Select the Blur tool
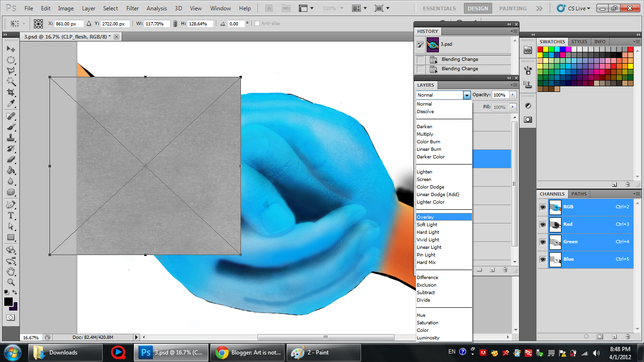Viewport: 644px width, 362px height. (x=10, y=181)
